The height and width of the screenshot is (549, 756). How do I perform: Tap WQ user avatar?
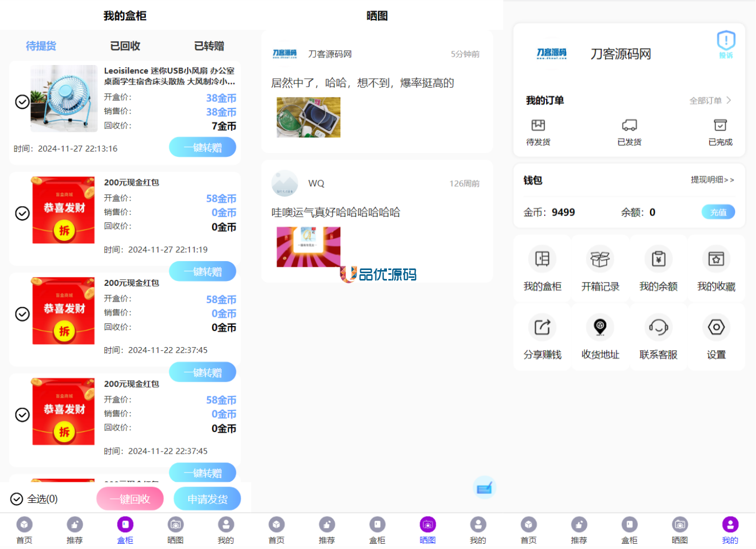(285, 183)
